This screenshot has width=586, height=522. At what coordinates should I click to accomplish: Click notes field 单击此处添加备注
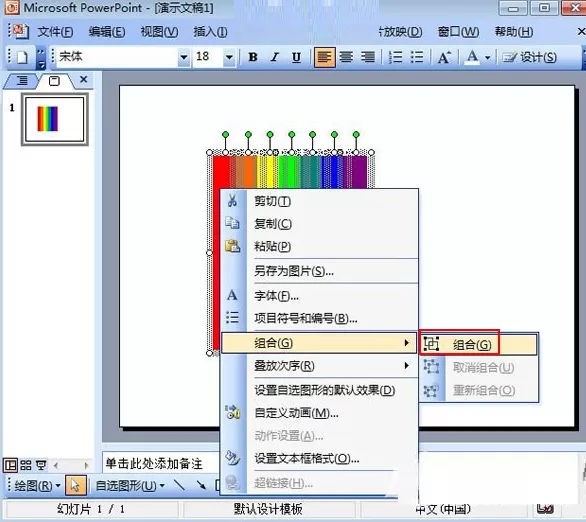[x=161, y=464]
